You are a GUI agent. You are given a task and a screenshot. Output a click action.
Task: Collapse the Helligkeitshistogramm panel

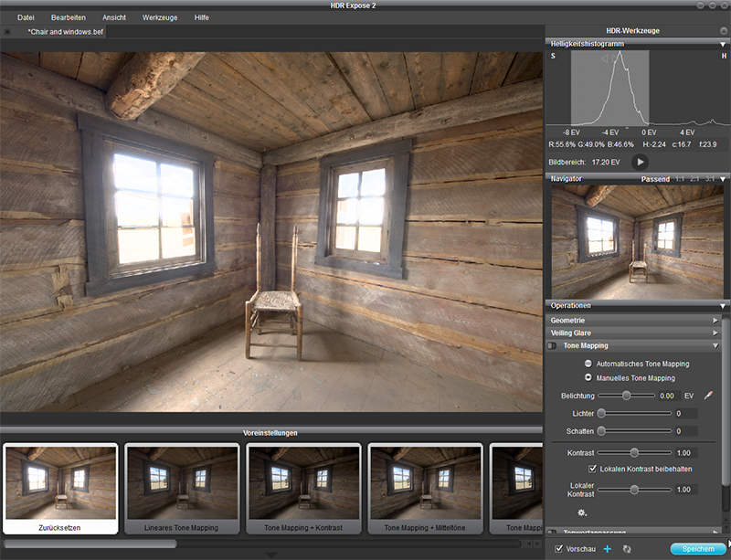723,43
